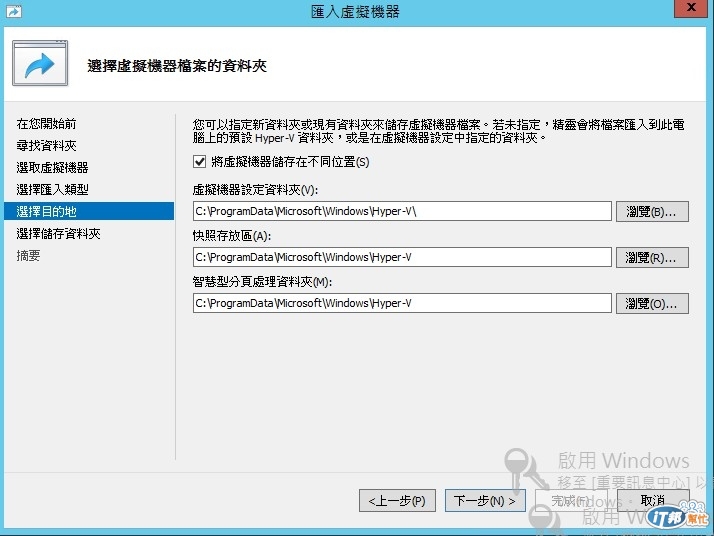The width and height of the screenshot is (714, 536).
Task: Focus the 快照存放區 path field
Action: [x=402, y=257]
